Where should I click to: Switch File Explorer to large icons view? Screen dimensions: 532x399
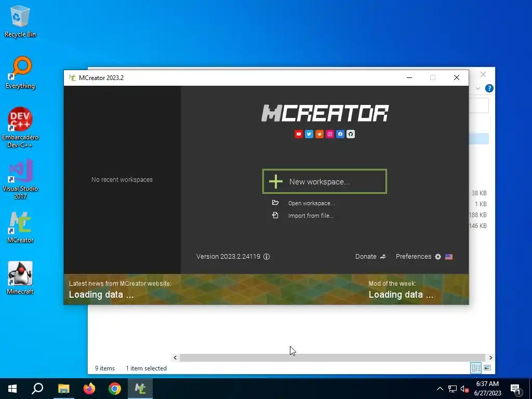tap(487, 368)
